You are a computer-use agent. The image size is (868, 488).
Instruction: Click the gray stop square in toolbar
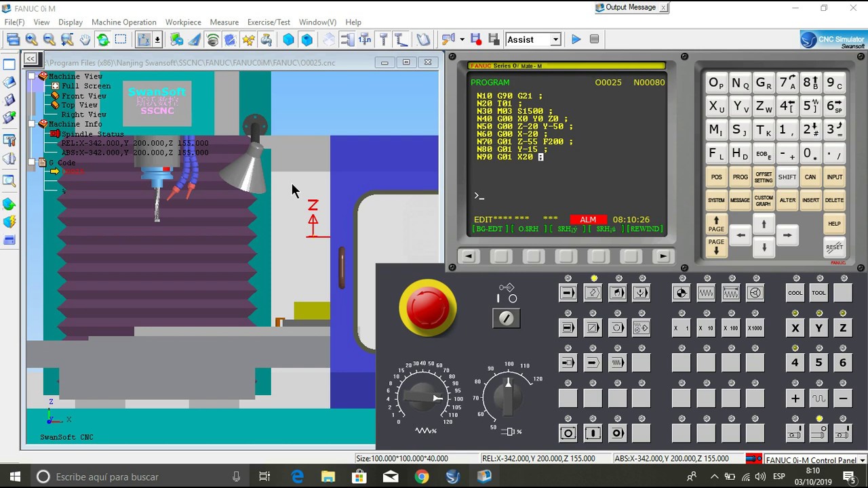(x=594, y=39)
